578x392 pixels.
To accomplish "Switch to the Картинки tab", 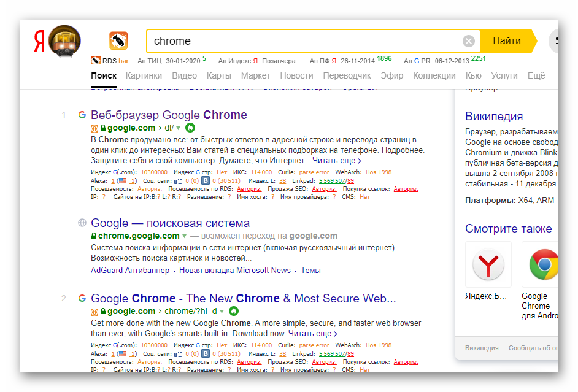I will tap(144, 75).
